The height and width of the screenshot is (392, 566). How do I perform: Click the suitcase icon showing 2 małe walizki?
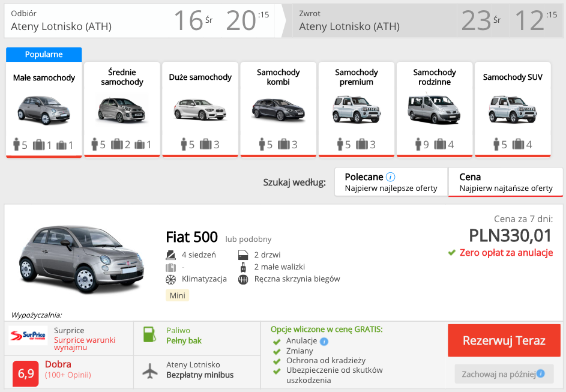tap(242, 267)
